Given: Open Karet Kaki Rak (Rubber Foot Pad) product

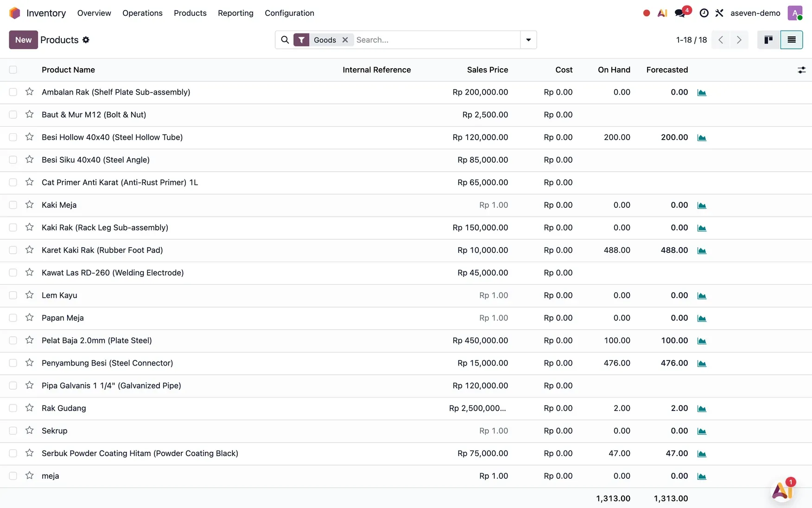Looking at the screenshot, I should tap(102, 250).
